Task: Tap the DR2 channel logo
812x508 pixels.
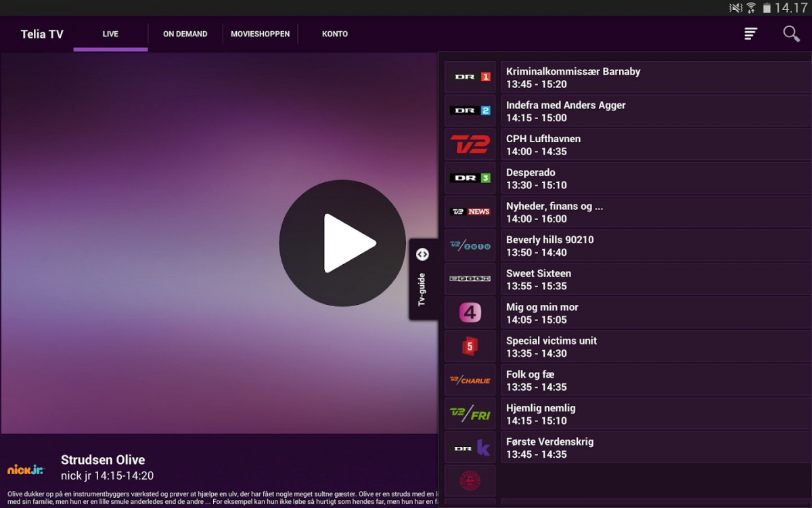Action: click(470, 110)
